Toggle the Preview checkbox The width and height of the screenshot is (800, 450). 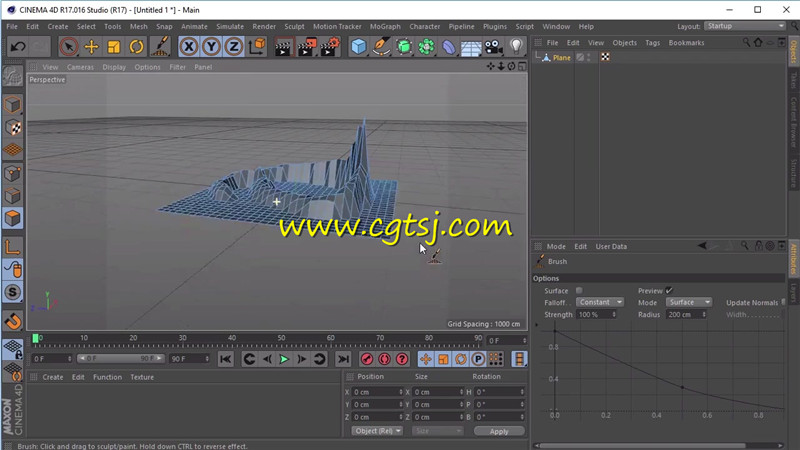(x=669, y=290)
